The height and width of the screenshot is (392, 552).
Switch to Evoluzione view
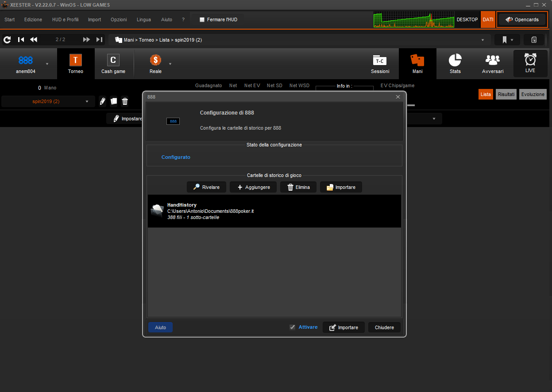coord(533,94)
